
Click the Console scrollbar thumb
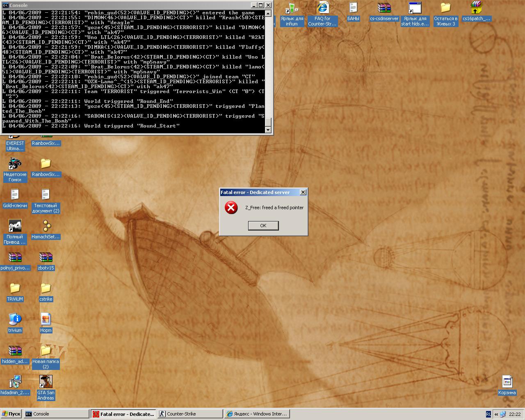[x=268, y=122]
